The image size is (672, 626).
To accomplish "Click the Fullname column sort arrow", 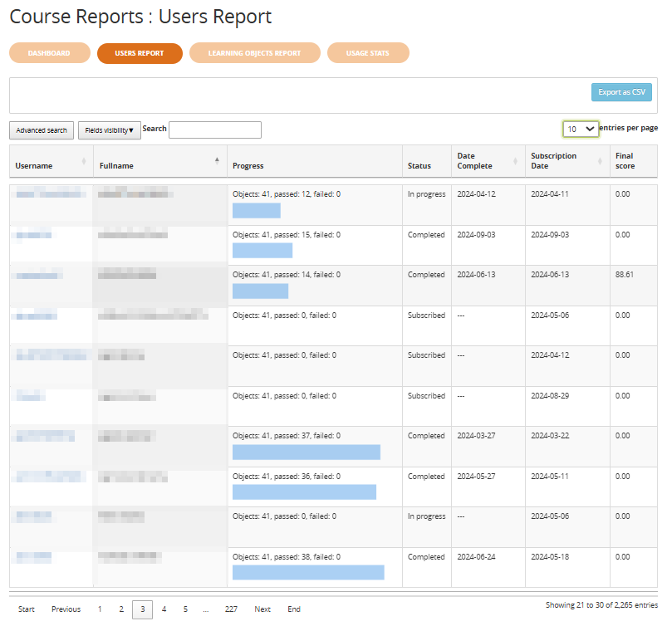I will [218, 160].
